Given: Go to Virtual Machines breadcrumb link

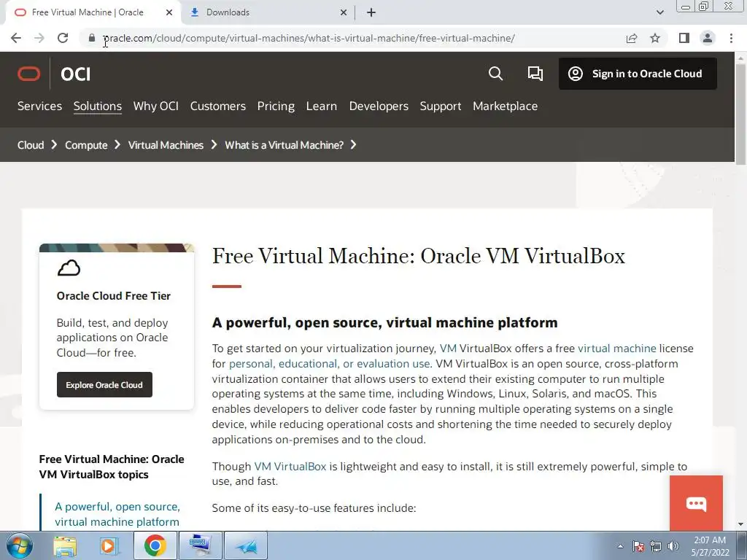Looking at the screenshot, I should click(166, 145).
